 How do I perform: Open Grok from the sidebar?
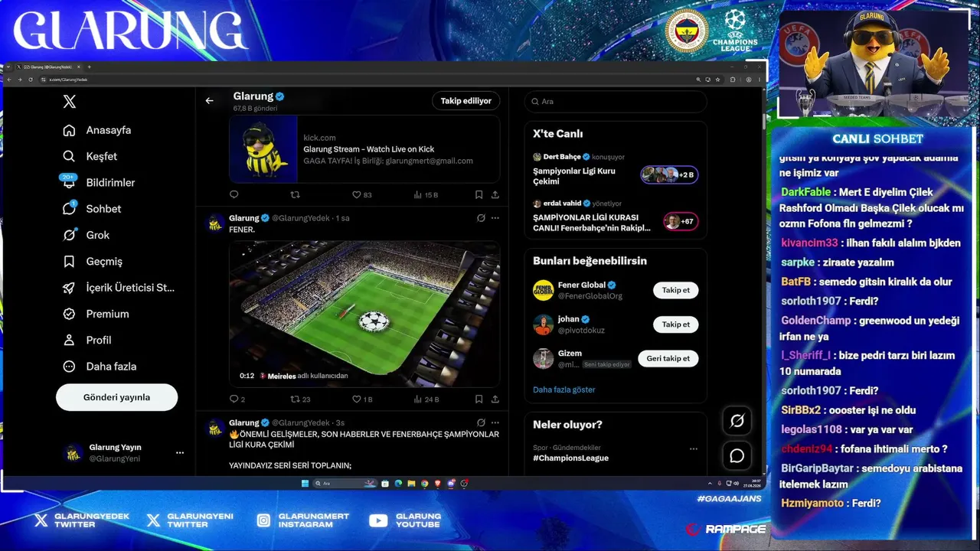tap(87, 235)
